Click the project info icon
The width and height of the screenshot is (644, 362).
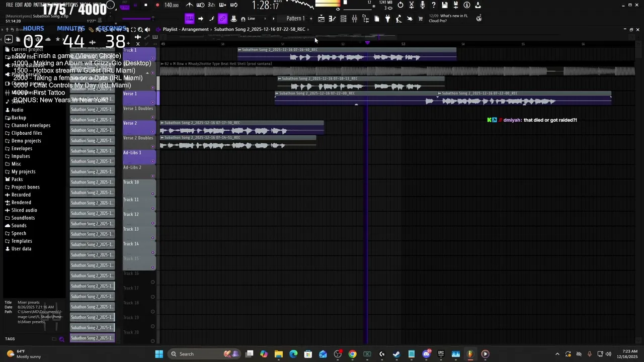click(x=467, y=5)
